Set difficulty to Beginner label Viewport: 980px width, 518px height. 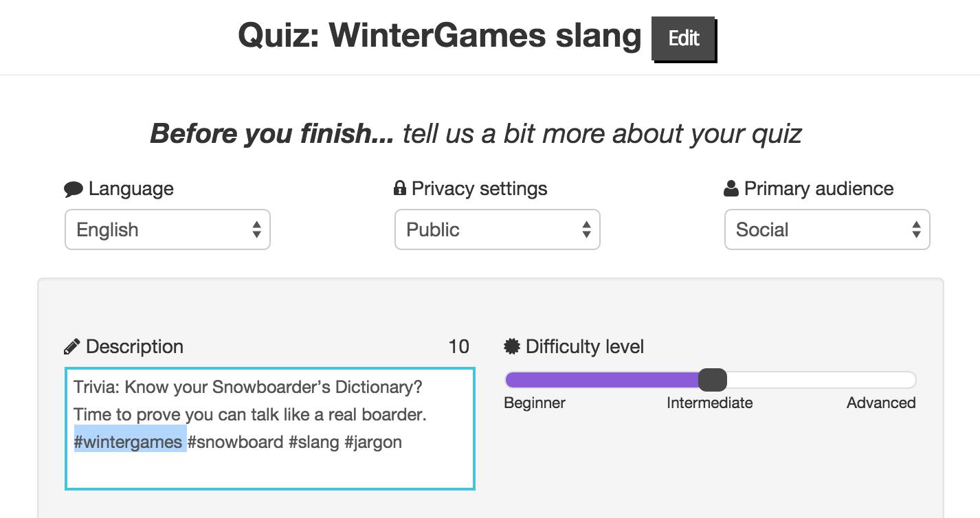tap(535, 403)
